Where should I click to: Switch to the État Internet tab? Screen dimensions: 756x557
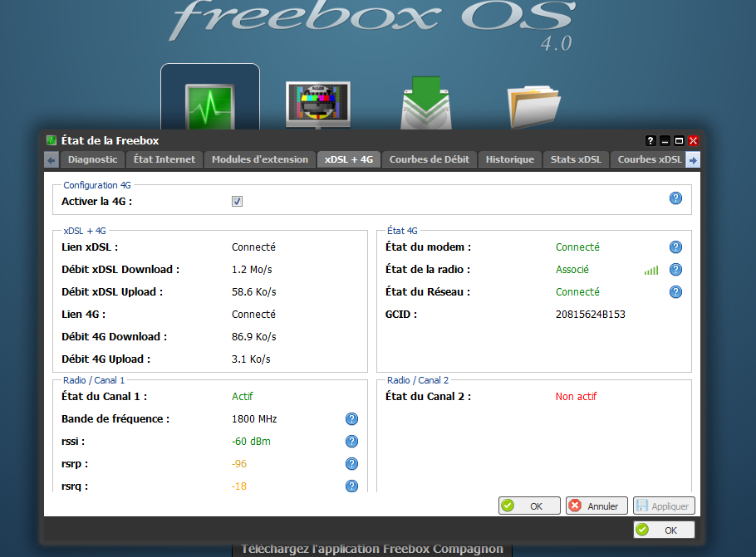[164, 159]
